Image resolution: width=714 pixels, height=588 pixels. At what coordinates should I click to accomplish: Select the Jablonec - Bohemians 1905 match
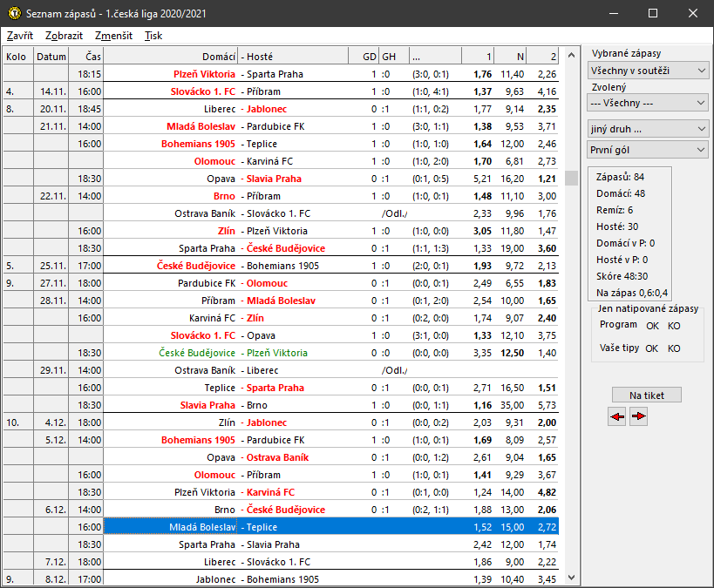[331, 579]
